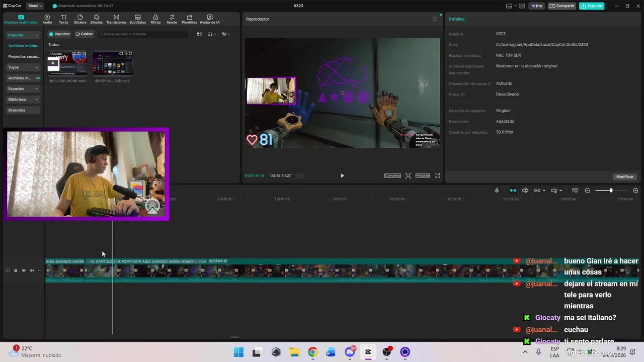
Task: Expand the Archivos m... sidebar section
Action: [x=23, y=78]
